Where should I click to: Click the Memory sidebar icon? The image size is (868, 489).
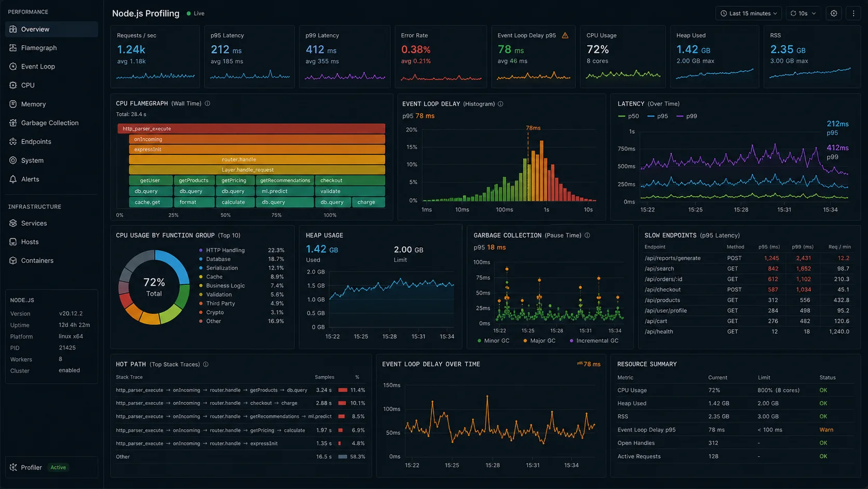point(13,104)
